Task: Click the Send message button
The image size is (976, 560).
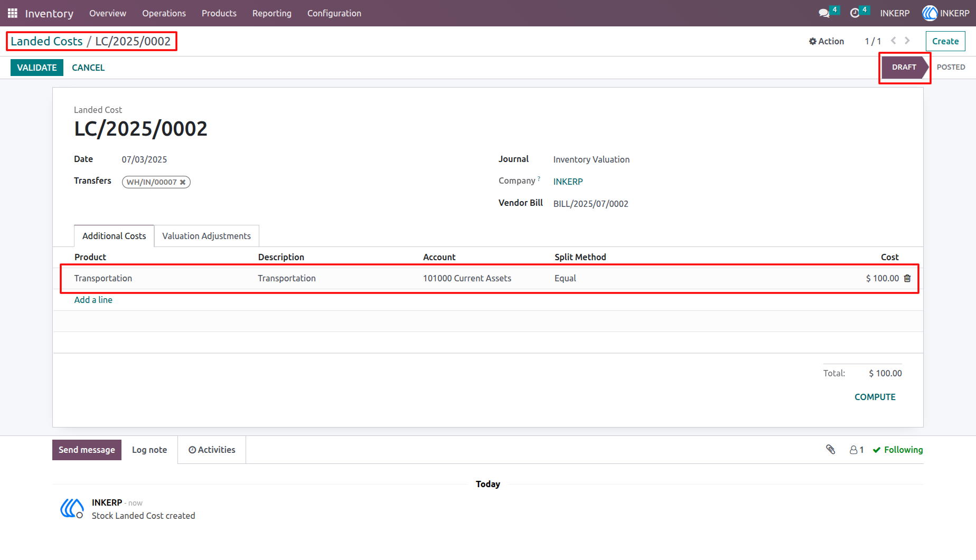Action: 87,450
